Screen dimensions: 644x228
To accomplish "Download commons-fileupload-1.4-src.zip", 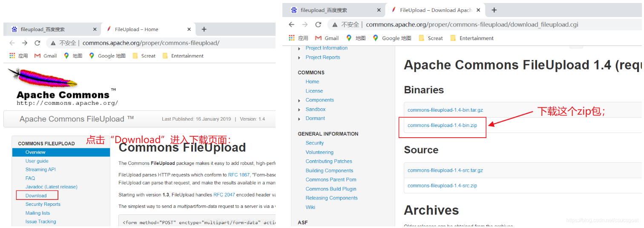I will tap(442, 186).
